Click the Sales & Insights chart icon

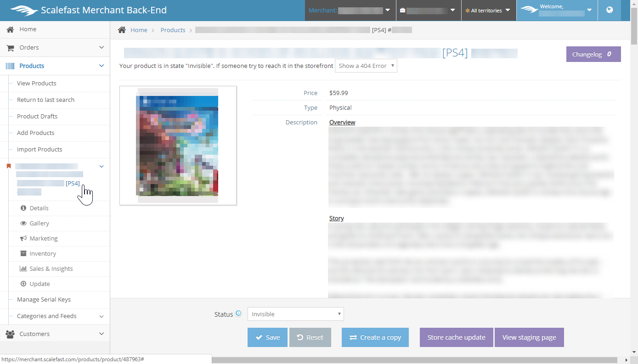pos(23,269)
